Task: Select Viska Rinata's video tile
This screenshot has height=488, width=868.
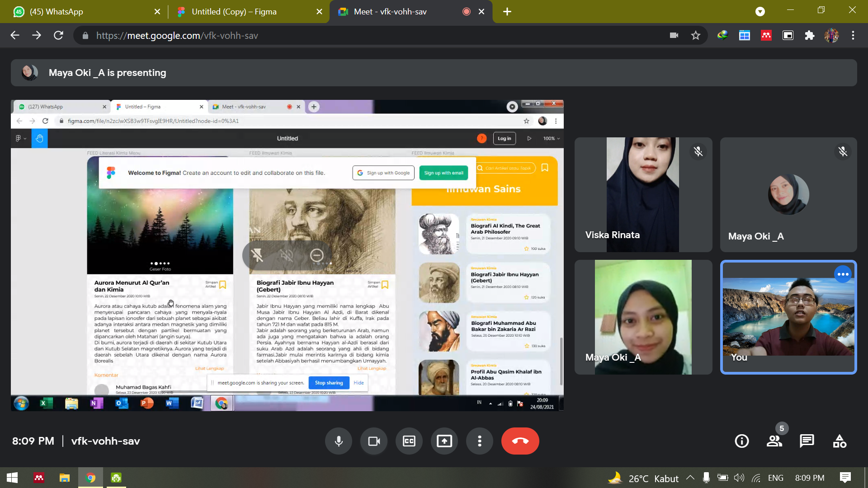Action: (x=643, y=195)
